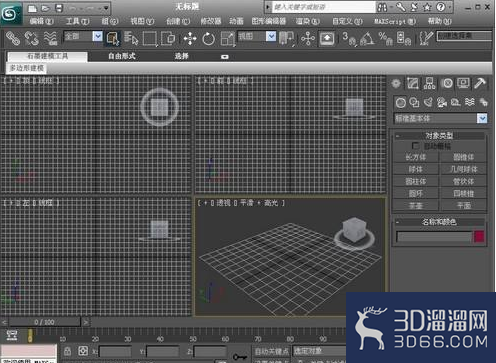Activate the Select and Move tool
496x363 pixels.
click(x=190, y=39)
